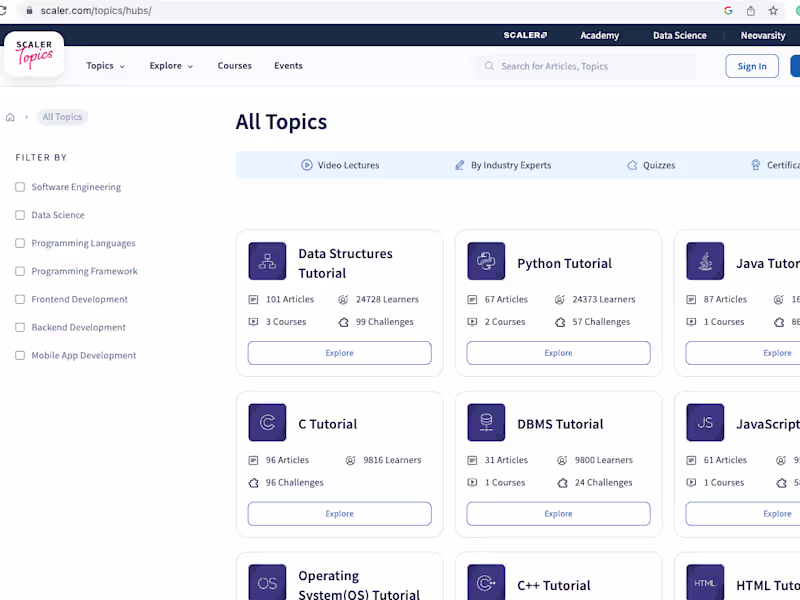
Task: Expand the Topics dropdown menu
Action: (105, 66)
